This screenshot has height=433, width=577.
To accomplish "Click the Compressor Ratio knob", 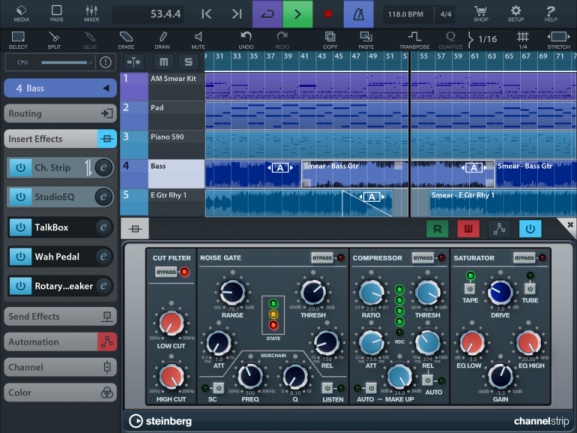I will pyautogui.click(x=371, y=293).
